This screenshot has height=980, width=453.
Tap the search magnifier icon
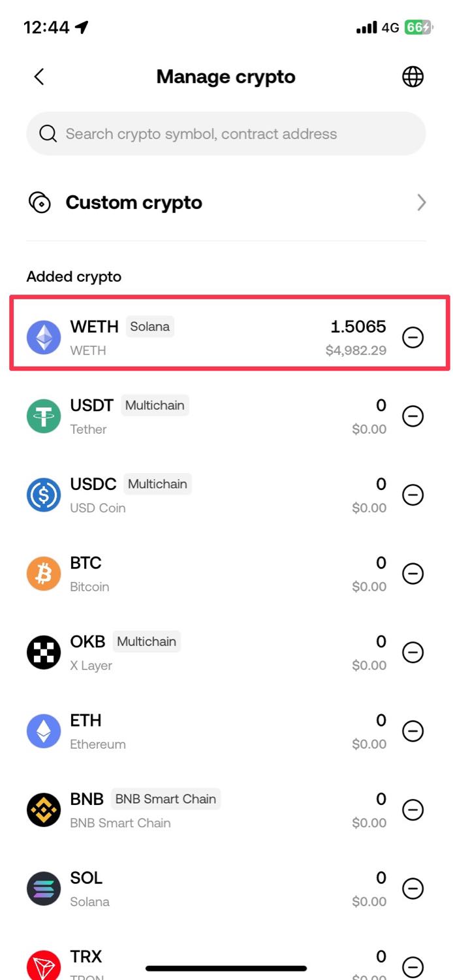[x=48, y=134]
